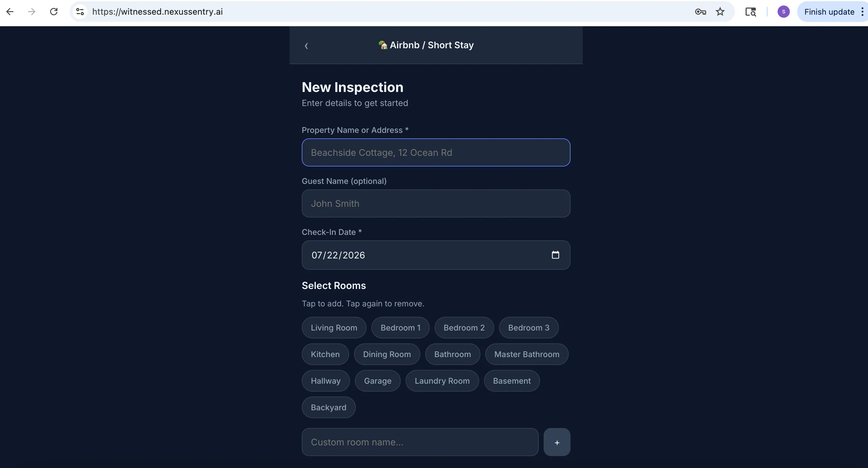
Task: Click the Check-In Date field value
Action: pyautogui.click(x=338, y=255)
